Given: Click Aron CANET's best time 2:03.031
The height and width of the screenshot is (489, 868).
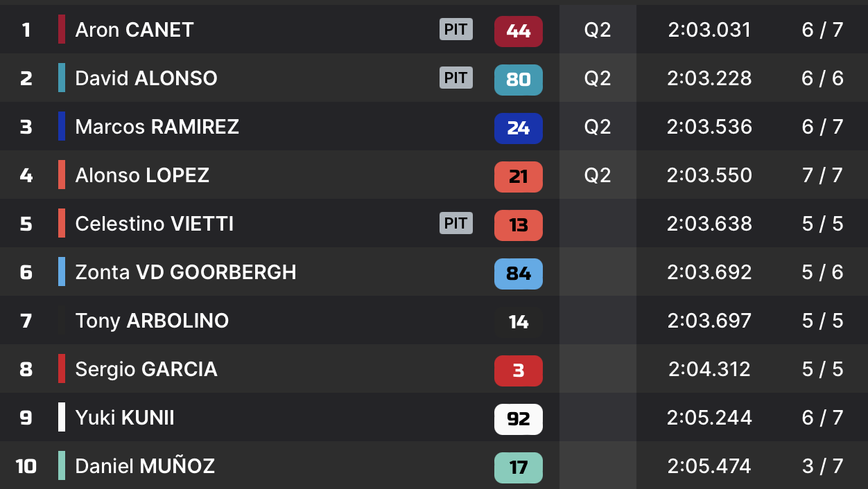Looking at the screenshot, I should (709, 30).
